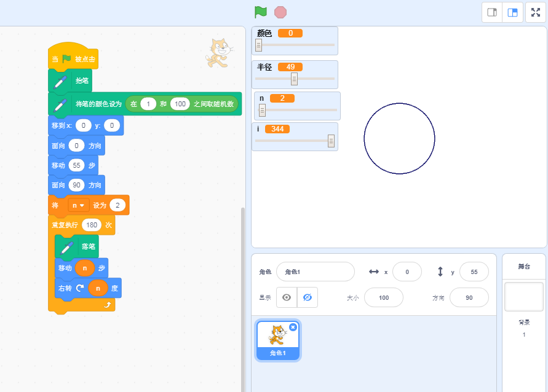Image resolution: width=548 pixels, height=392 pixels.
Task: Show the sprite with the eye button
Action: pos(287,297)
